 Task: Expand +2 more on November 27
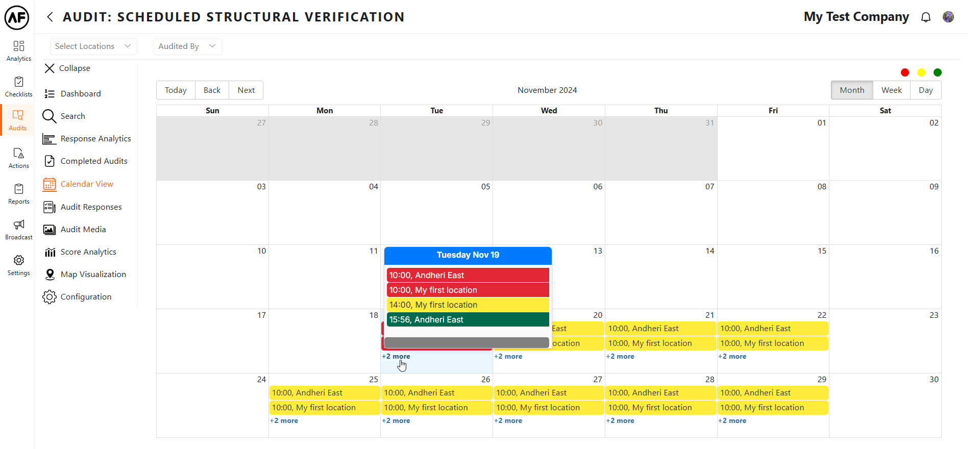tap(508, 421)
